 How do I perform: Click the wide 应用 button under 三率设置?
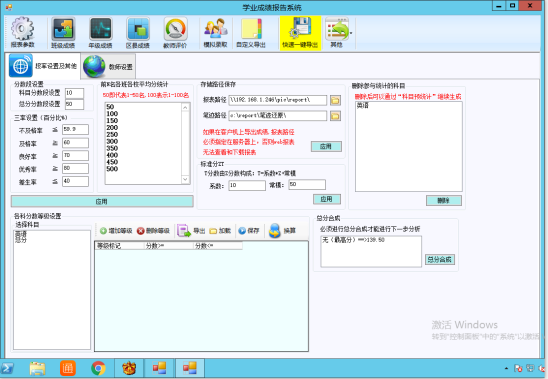102,201
